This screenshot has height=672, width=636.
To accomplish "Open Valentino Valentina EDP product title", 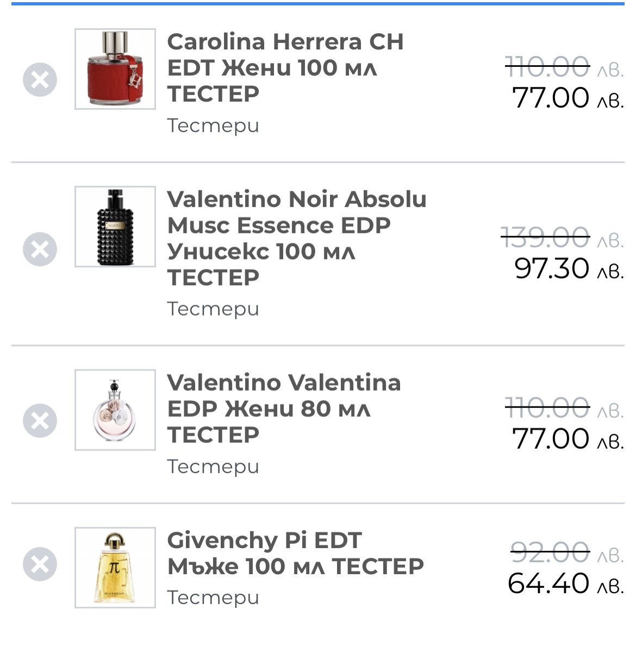I will click(283, 409).
